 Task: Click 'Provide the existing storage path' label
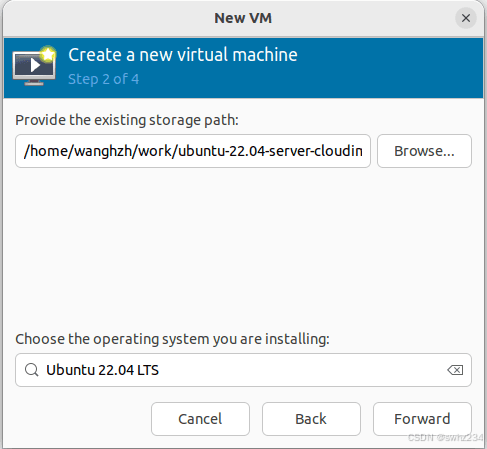point(127,120)
